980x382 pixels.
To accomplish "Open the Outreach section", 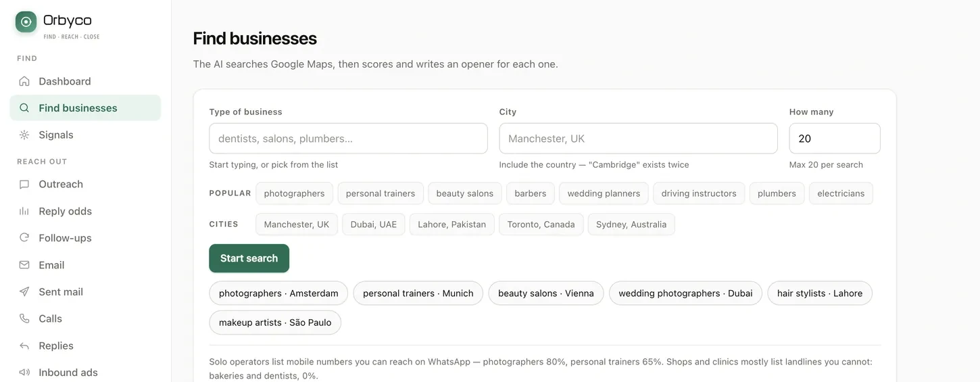I will (x=85, y=184).
